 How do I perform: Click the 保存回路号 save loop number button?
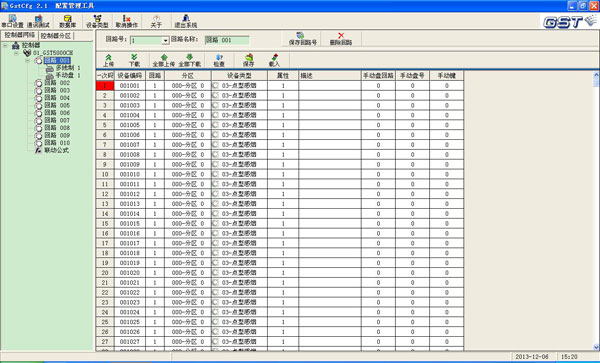(x=302, y=39)
